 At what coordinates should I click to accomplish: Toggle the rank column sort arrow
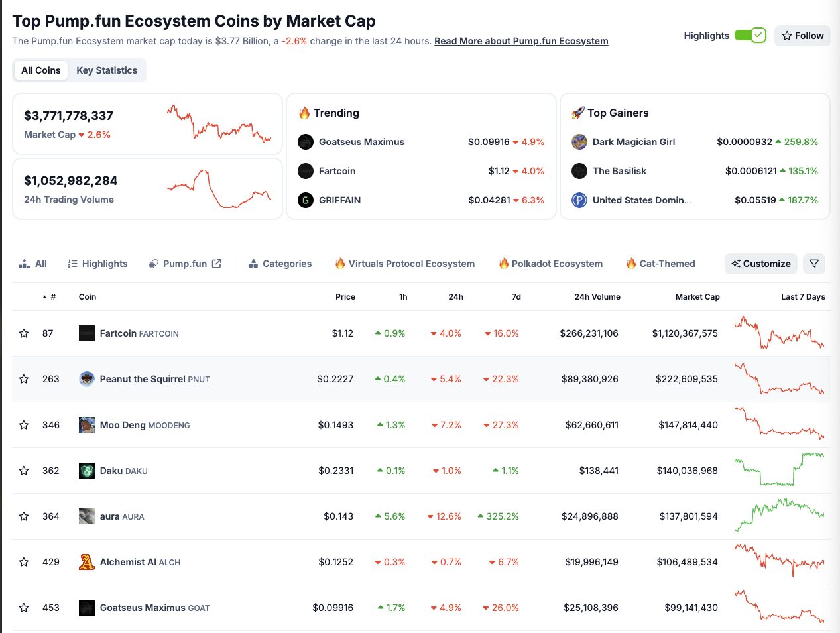pyautogui.click(x=43, y=297)
